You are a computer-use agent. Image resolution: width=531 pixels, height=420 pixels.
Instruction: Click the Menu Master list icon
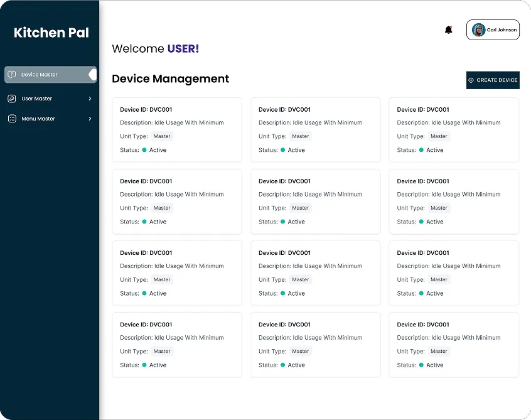click(12, 119)
